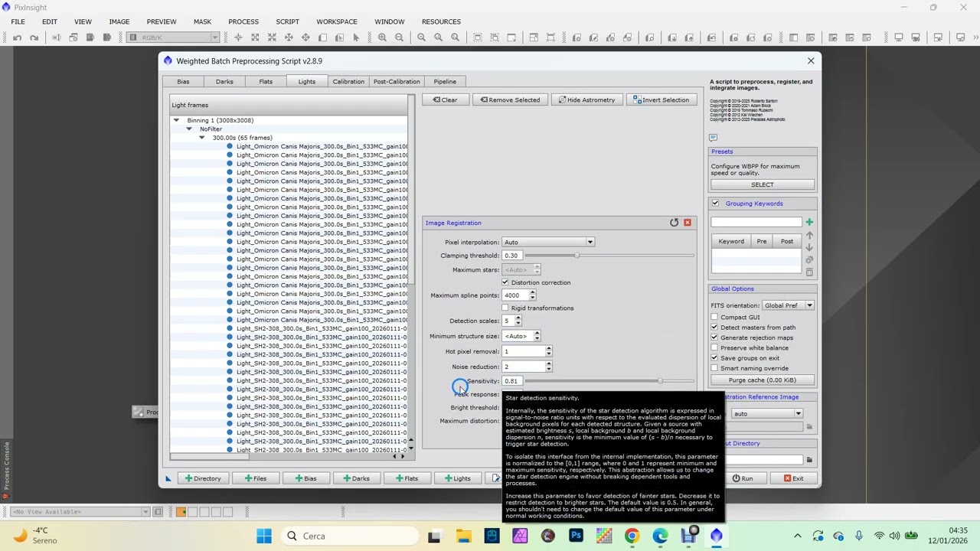Screen dimensions: 980x551
Task: Click the Zoom In magnifier icon
Action: (382, 37)
